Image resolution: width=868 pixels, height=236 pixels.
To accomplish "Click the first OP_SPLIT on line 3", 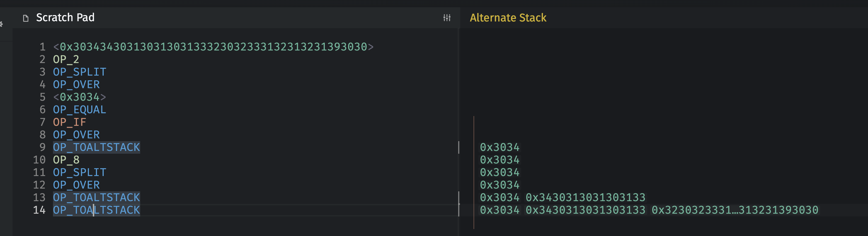I will pos(79,72).
